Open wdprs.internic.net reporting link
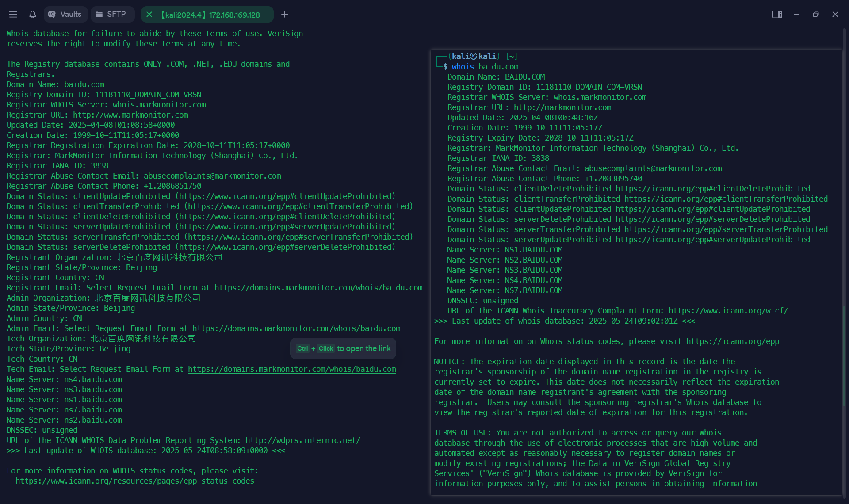This screenshot has height=504, width=849. [303, 440]
